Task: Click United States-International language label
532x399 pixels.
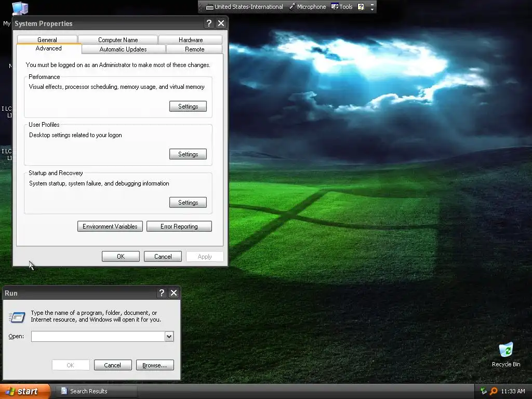Action: pyautogui.click(x=249, y=7)
